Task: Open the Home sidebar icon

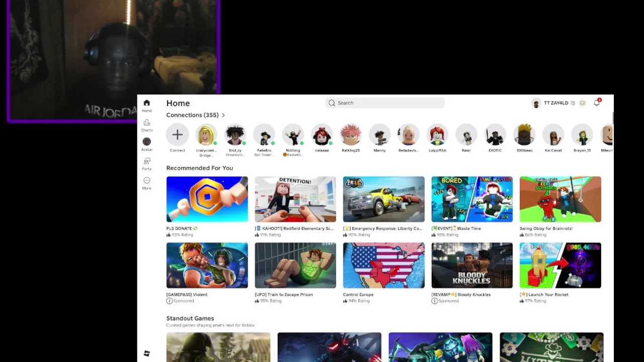Action: [x=146, y=103]
